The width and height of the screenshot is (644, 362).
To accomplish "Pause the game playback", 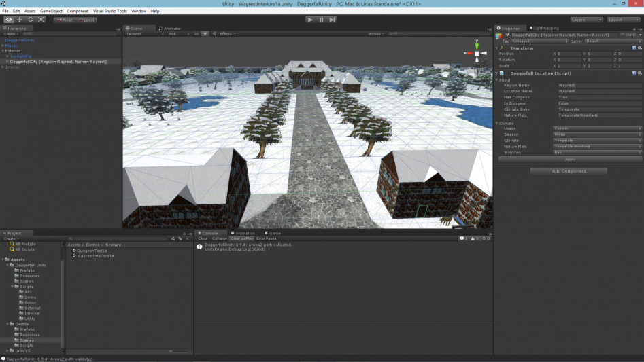I will click(321, 20).
